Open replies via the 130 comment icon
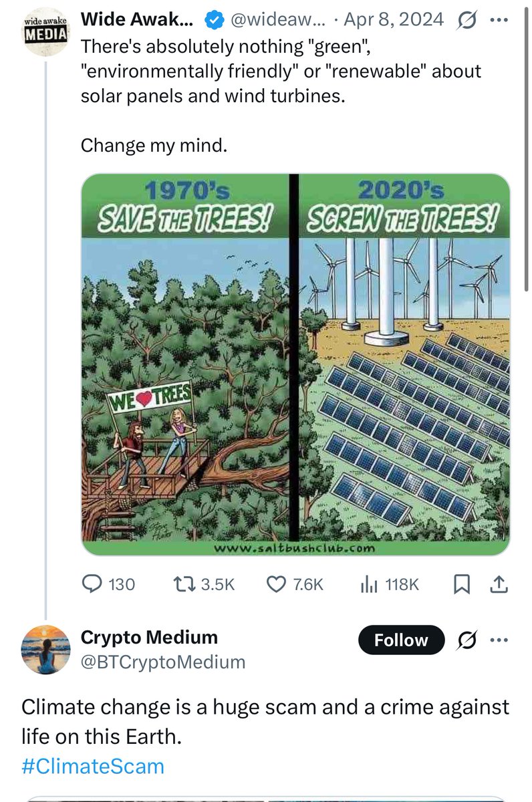The width and height of the screenshot is (532, 802). pos(92,584)
